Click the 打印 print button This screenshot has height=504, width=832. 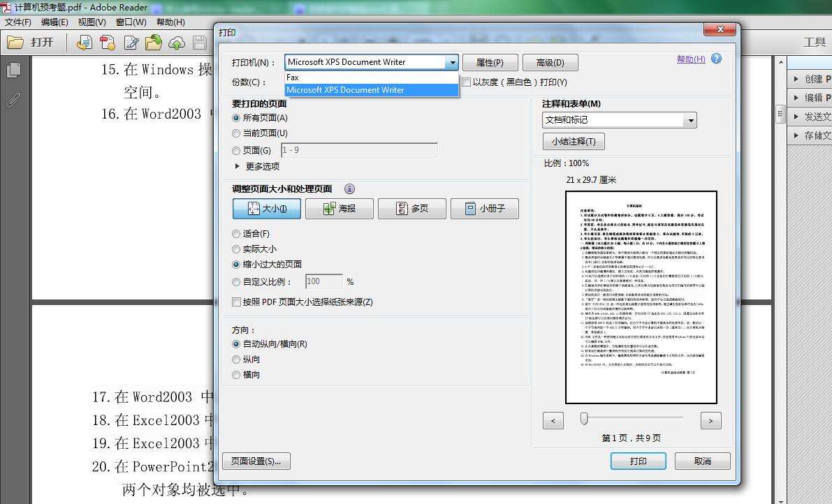[638, 461]
